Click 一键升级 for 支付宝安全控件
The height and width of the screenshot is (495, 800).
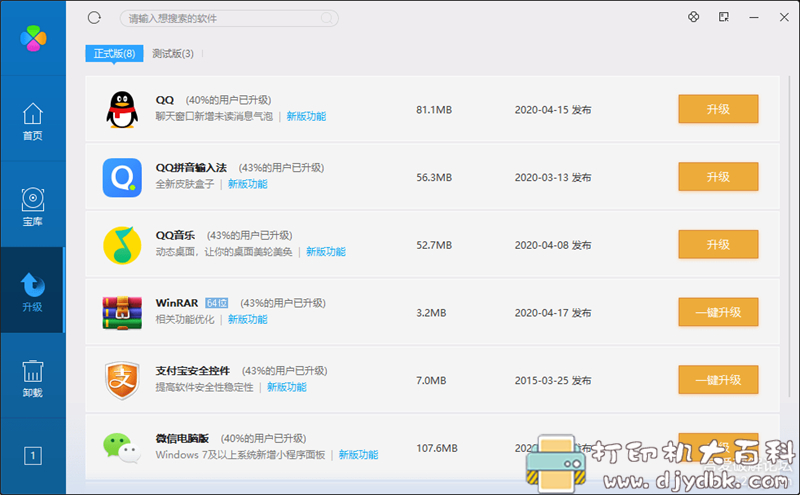pyautogui.click(x=718, y=380)
